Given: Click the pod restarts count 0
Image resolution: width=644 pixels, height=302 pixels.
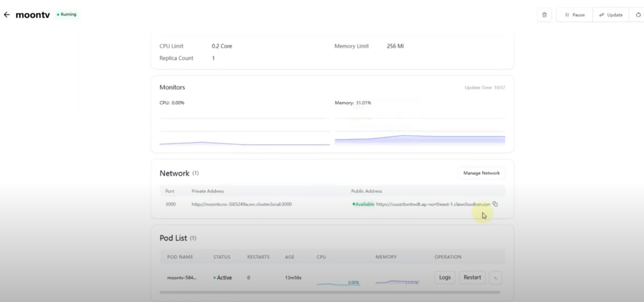Looking at the screenshot, I should pyautogui.click(x=248, y=278).
